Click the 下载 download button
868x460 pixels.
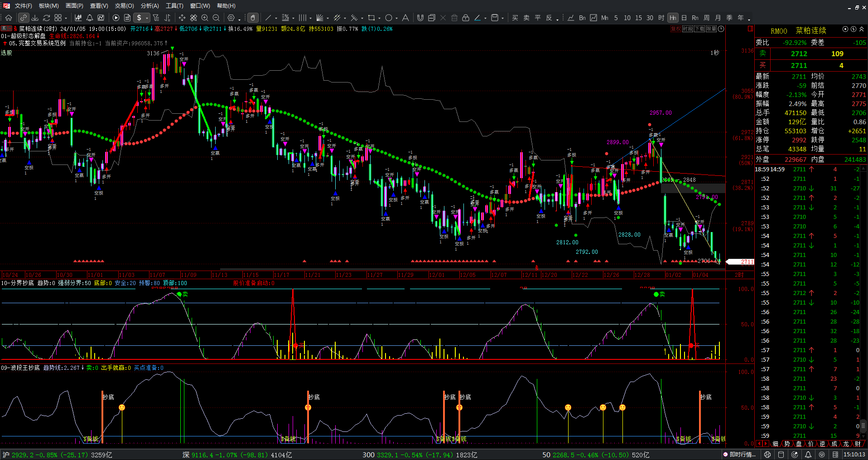699,29
